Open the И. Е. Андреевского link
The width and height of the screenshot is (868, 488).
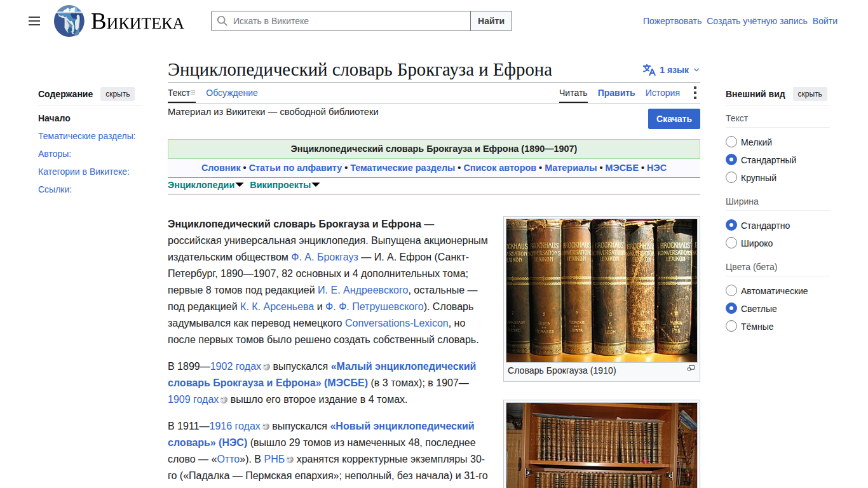click(363, 290)
